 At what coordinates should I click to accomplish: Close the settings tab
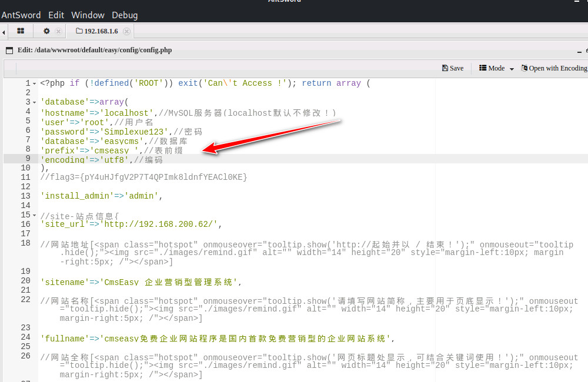pos(58,31)
